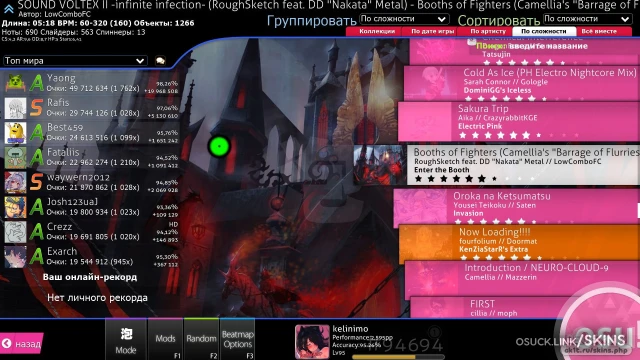Go back with the назад button
Viewport: 640px width, 360px height.
(21, 344)
